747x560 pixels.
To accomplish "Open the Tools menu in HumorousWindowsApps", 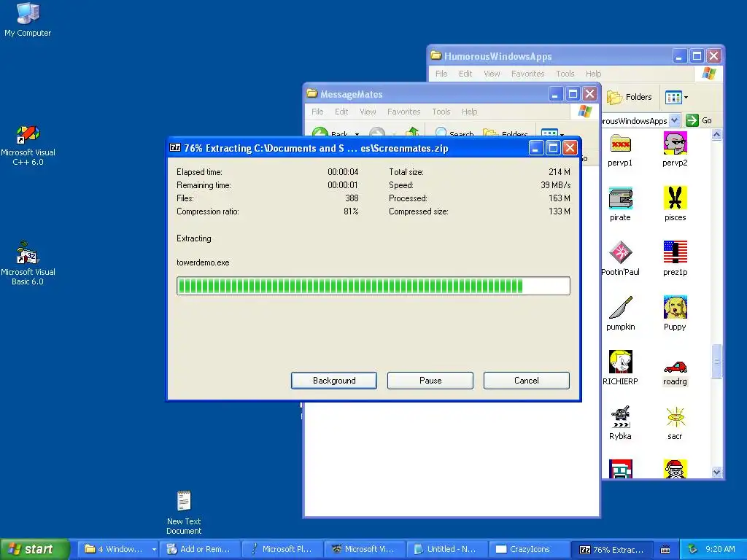I will (x=565, y=74).
